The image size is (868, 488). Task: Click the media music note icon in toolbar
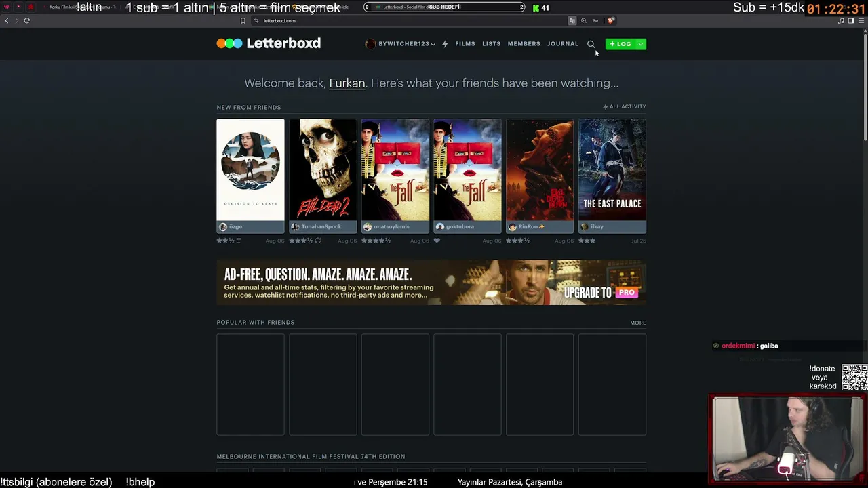(x=841, y=21)
